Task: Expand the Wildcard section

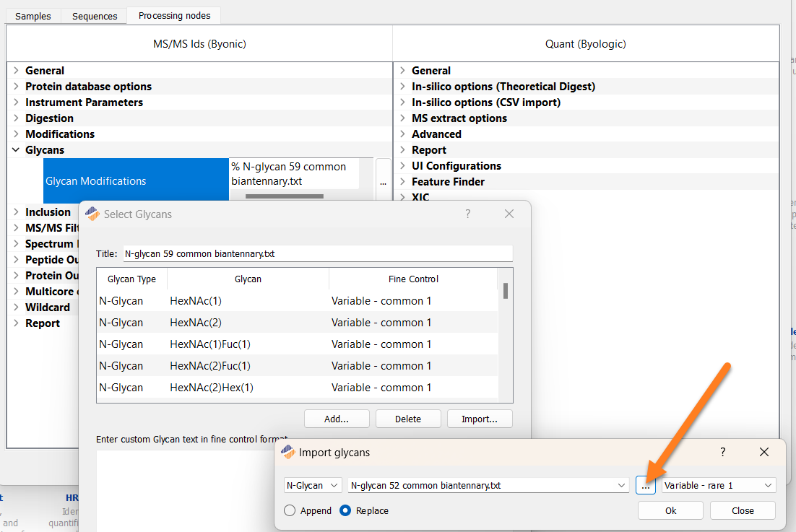Action: click(x=16, y=308)
